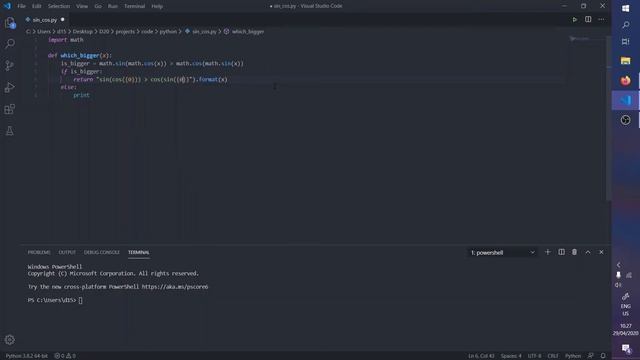The image size is (640, 360).
Task: Open the Windows Action Center notifications
Action: click(626, 348)
